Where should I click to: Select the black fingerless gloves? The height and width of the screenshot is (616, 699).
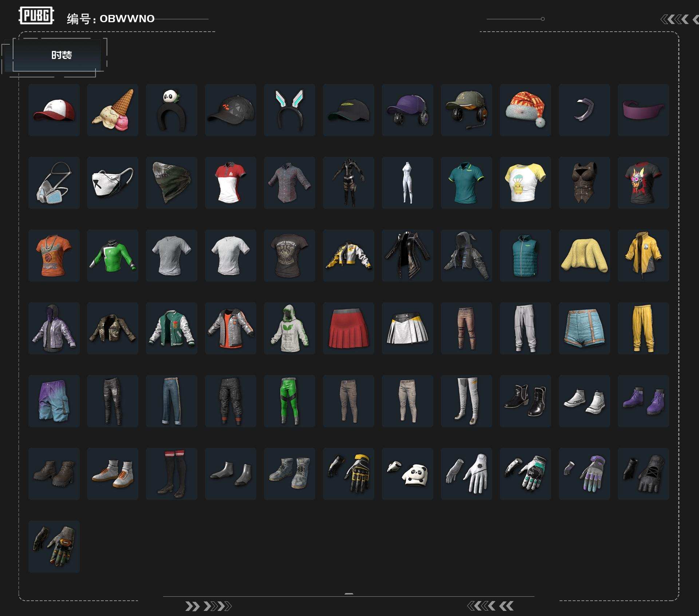pos(643,474)
